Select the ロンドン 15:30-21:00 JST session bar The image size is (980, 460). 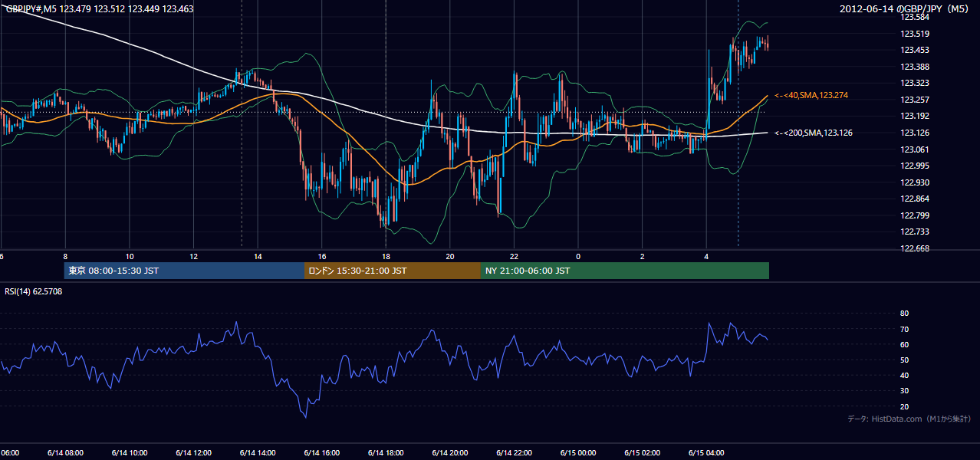(x=393, y=271)
